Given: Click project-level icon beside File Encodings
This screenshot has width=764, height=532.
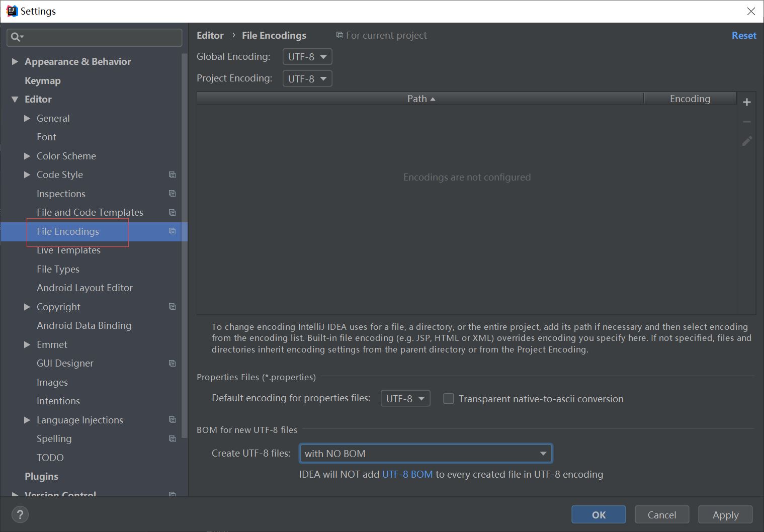Looking at the screenshot, I should click(x=173, y=231).
